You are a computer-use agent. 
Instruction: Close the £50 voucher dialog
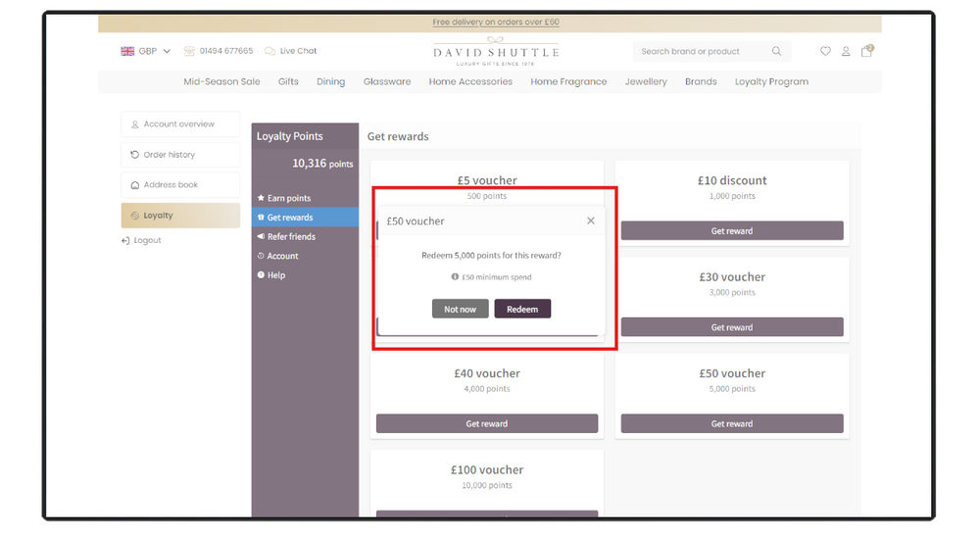click(x=591, y=221)
